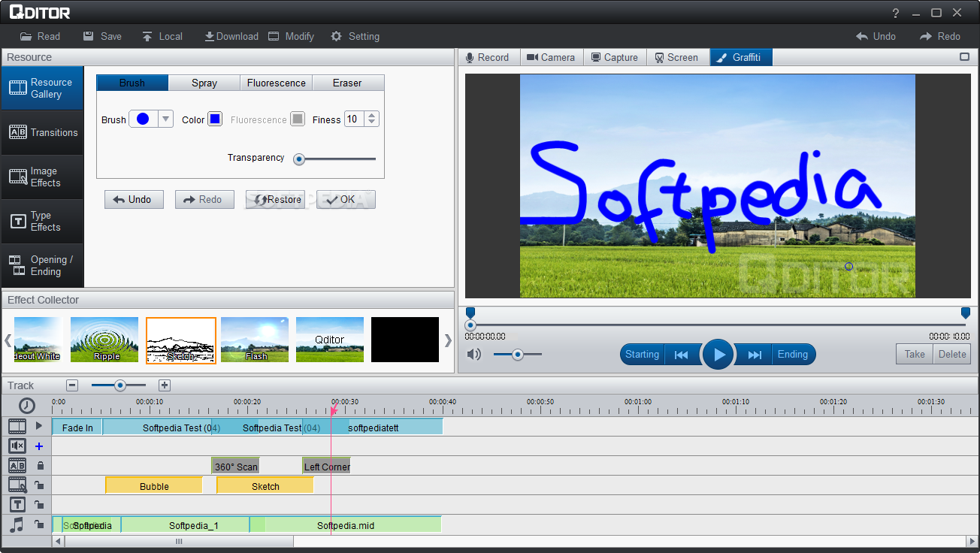Switch to the Brush tab
Screen dimensions: 980x553
point(132,83)
